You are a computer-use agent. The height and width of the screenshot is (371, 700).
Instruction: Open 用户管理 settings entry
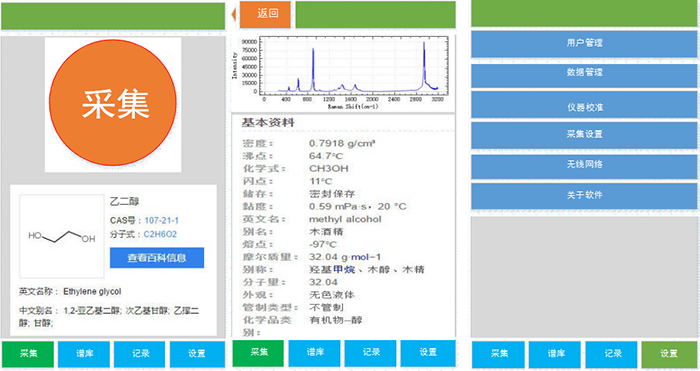tap(584, 44)
